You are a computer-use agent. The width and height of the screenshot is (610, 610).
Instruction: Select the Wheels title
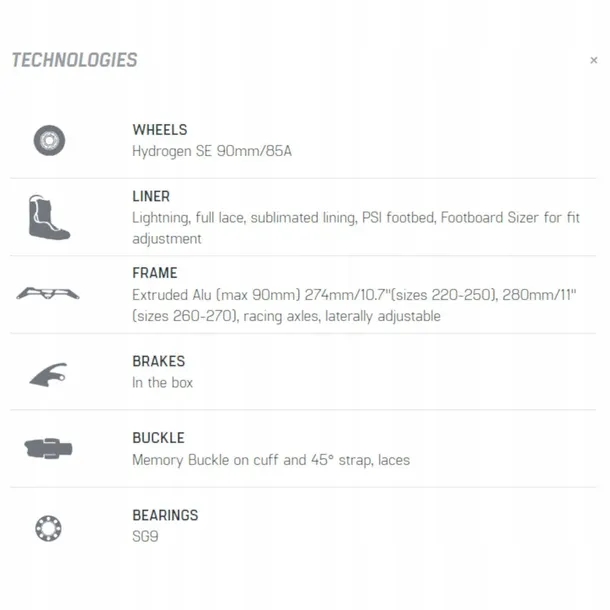pos(159,130)
